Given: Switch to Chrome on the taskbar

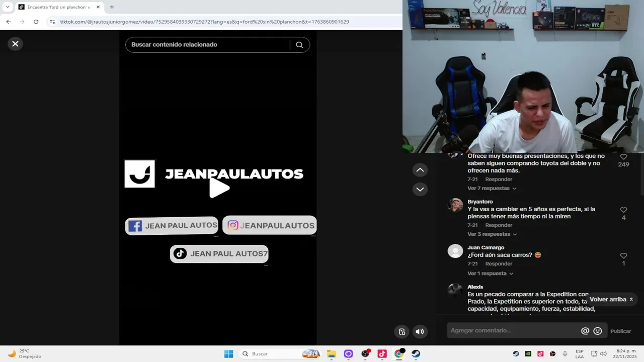Looking at the screenshot, I should coord(399,354).
